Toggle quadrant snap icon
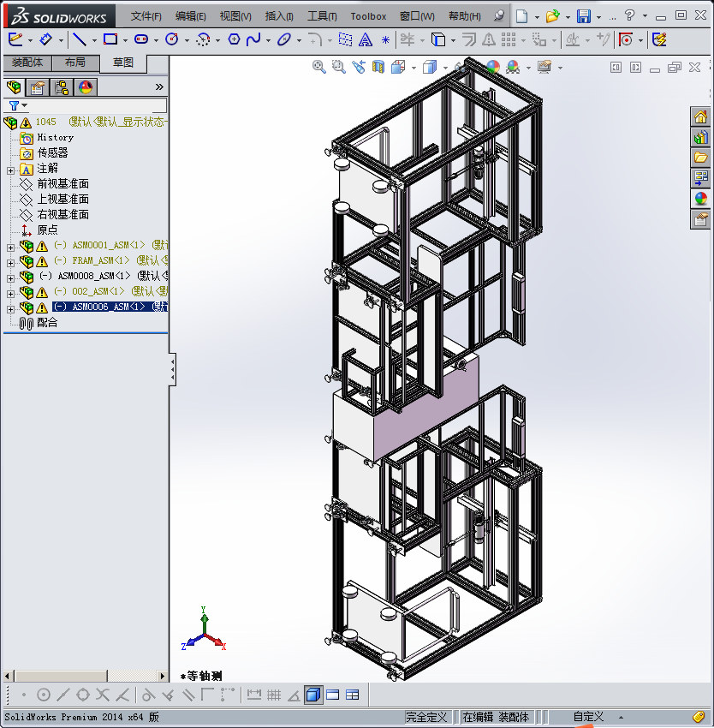The image size is (714, 728). click(x=83, y=695)
